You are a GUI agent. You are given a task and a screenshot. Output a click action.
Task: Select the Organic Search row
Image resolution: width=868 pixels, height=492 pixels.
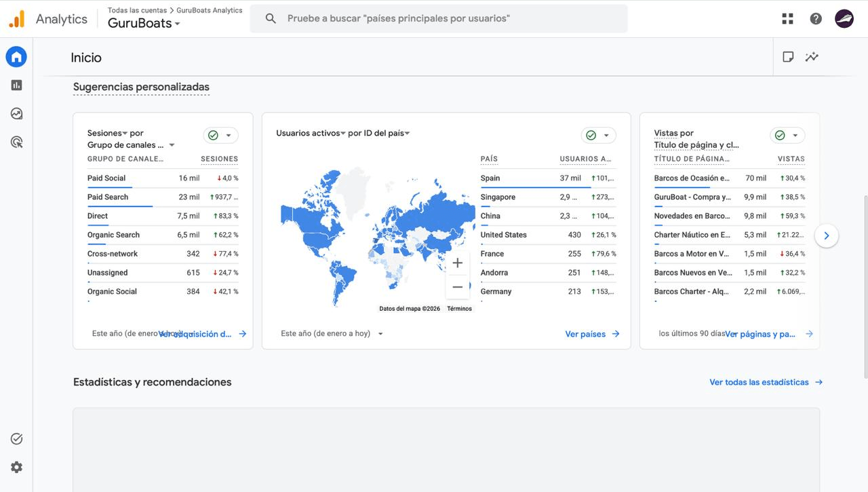click(x=163, y=235)
